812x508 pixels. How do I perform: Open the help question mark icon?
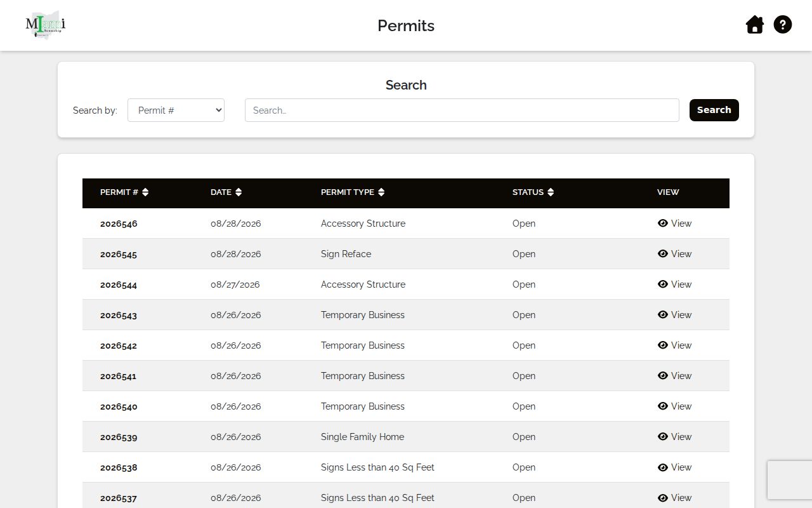pos(783,25)
